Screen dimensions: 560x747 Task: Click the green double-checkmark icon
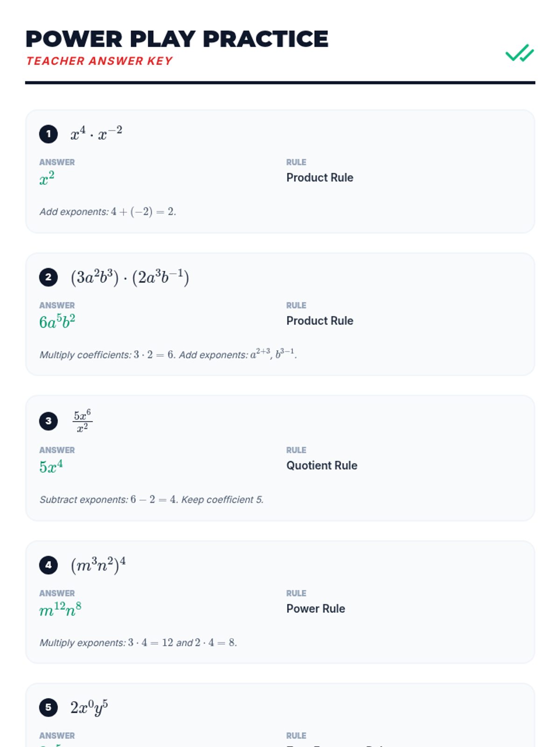click(519, 53)
